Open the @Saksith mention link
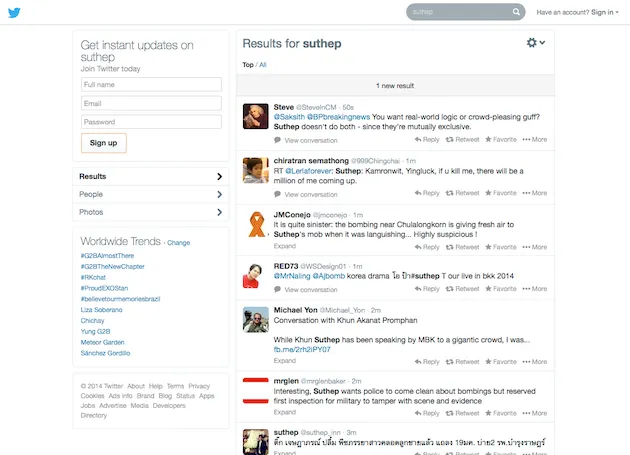 [x=289, y=117]
